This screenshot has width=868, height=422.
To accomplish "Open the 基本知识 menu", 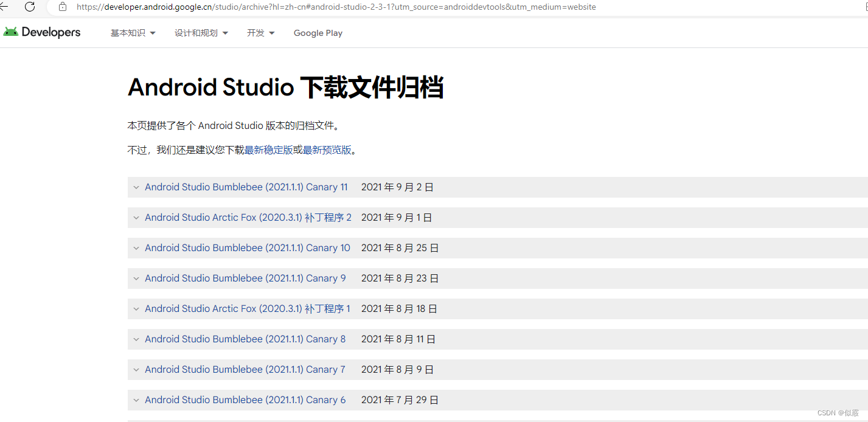I will (x=133, y=33).
